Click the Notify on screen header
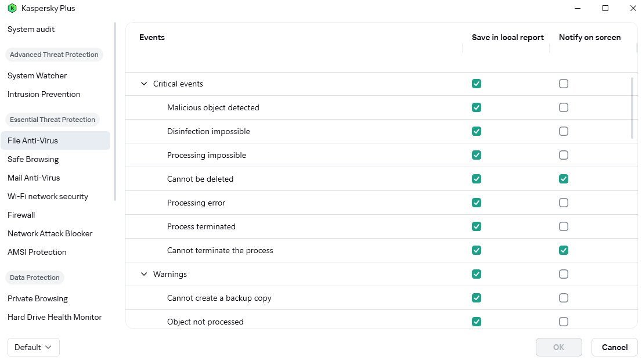The height and width of the screenshot is (364, 642). pyautogui.click(x=590, y=37)
